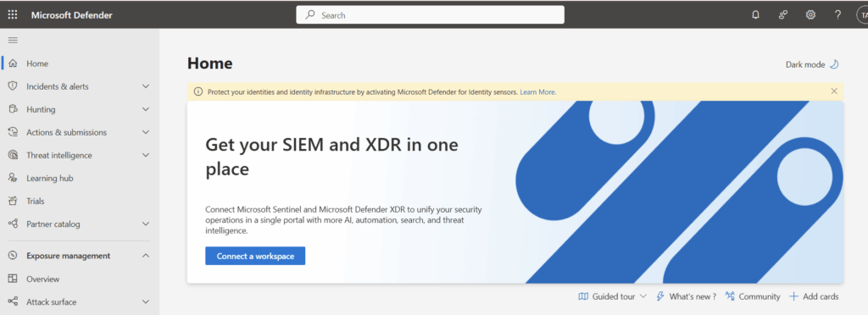
Task: Click the Guided tour map icon
Action: pyautogui.click(x=583, y=296)
